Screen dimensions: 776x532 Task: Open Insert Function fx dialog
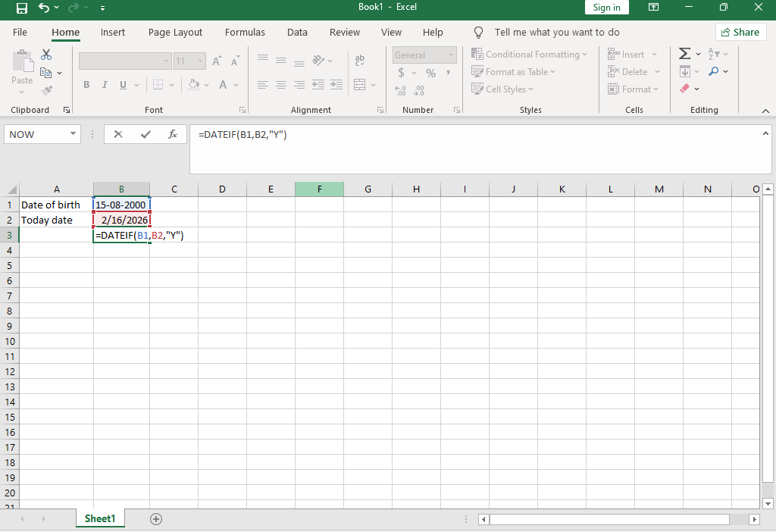[x=173, y=134]
